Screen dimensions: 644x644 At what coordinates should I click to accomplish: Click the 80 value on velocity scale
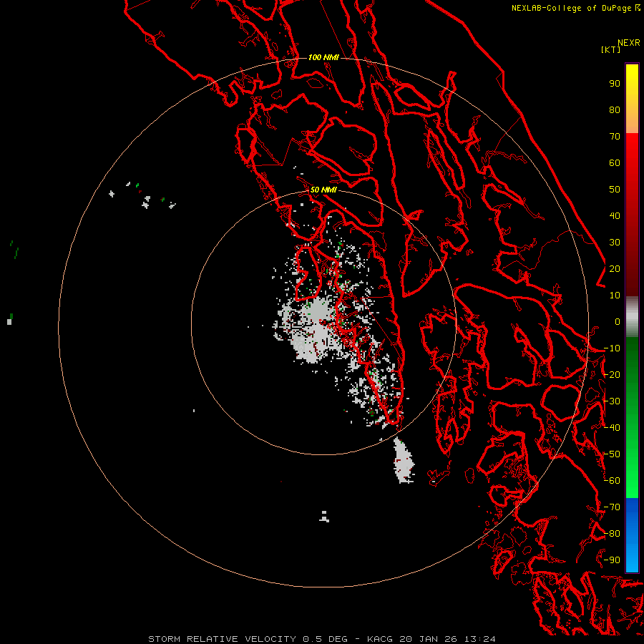tap(615, 109)
